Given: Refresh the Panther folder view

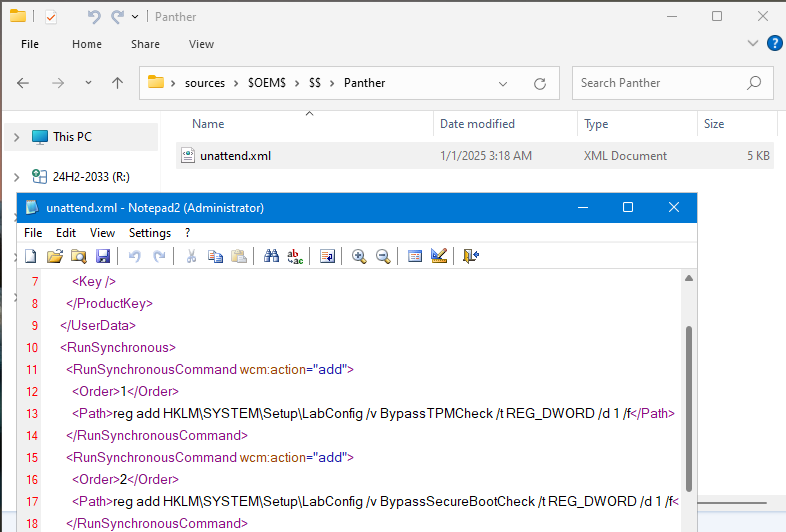Looking at the screenshot, I should tap(540, 84).
